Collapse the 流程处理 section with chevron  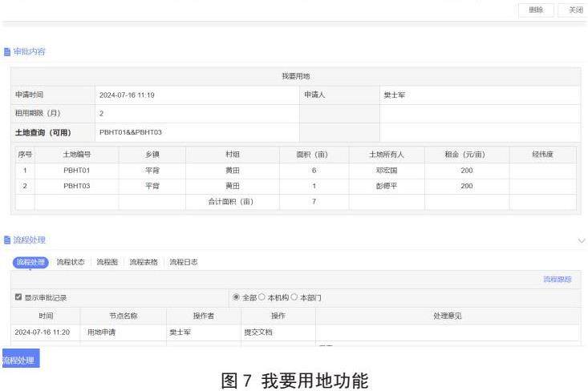click(x=581, y=240)
